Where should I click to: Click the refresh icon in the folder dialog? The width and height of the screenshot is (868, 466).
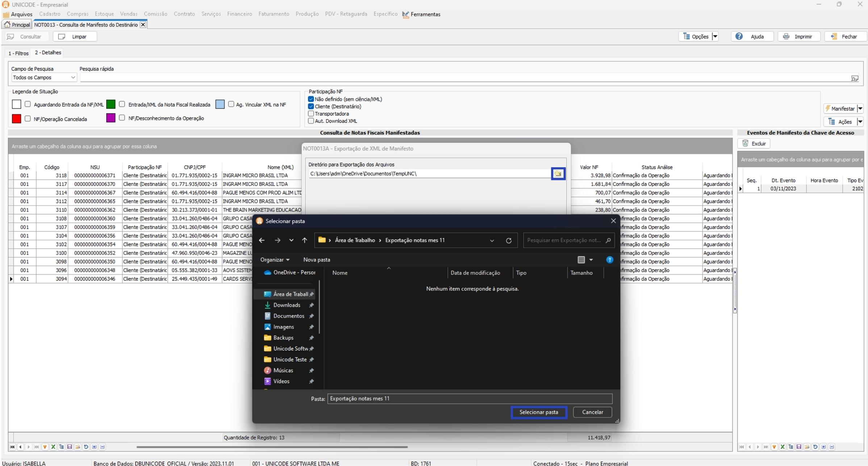click(509, 240)
